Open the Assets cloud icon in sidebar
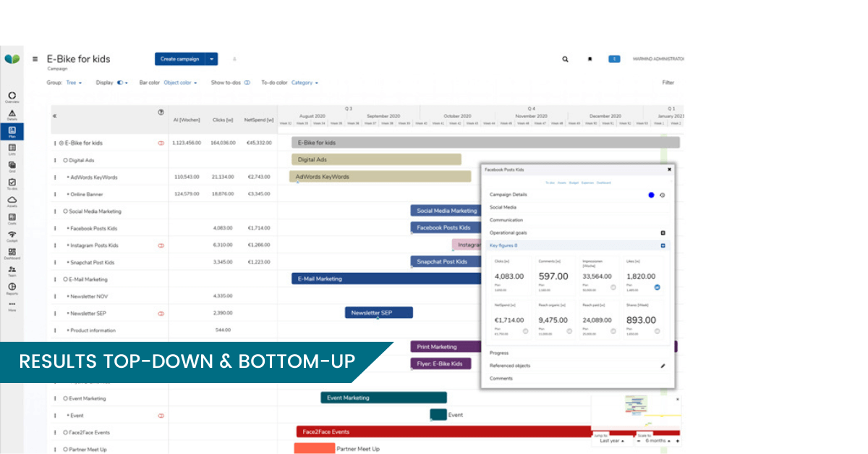868x454 pixels. tap(12, 201)
